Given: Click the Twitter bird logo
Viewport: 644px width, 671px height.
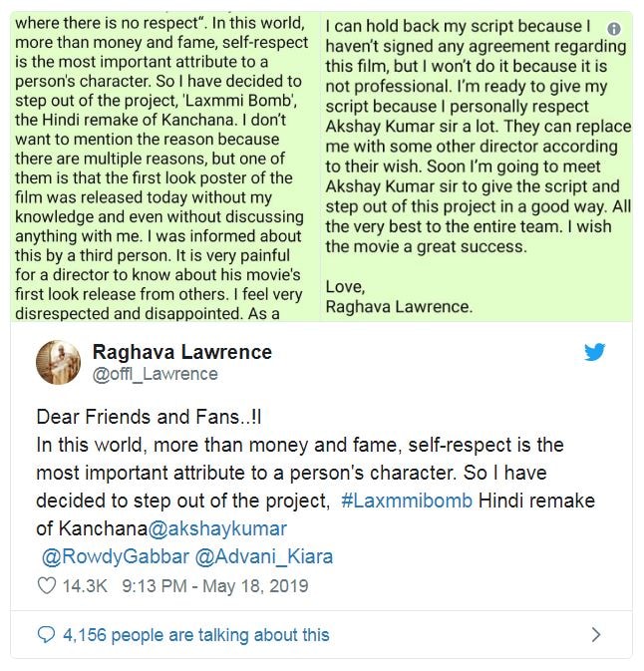Looking at the screenshot, I should coord(595,352).
